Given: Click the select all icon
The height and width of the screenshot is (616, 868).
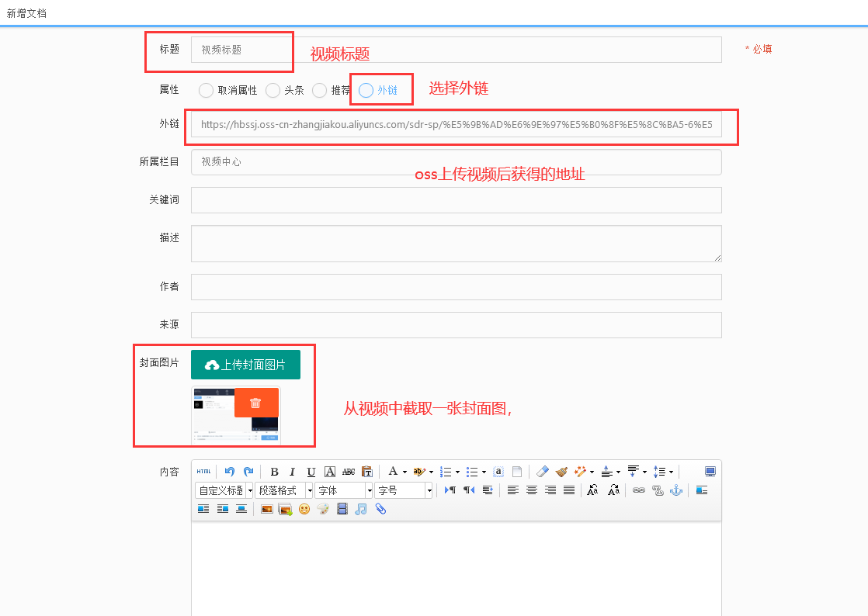Looking at the screenshot, I should pyautogui.click(x=498, y=472).
